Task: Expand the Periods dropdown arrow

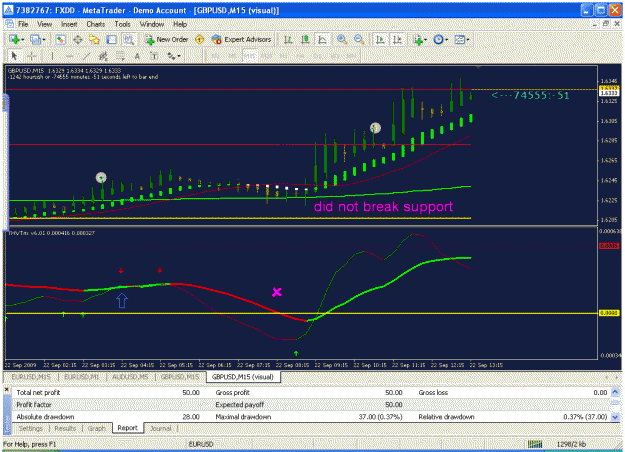Action: click(x=446, y=39)
